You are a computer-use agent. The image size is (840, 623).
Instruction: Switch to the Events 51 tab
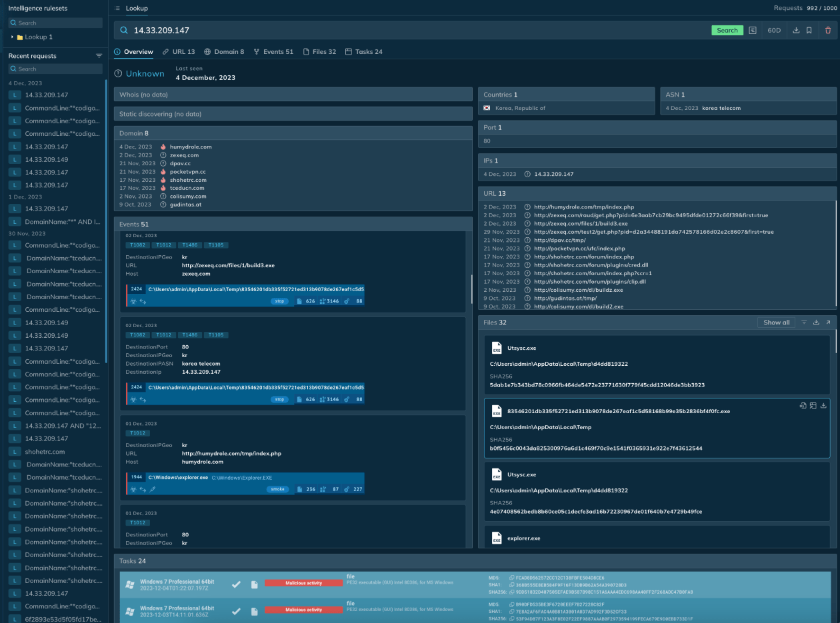pyautogui.click(x=273, y=52)
